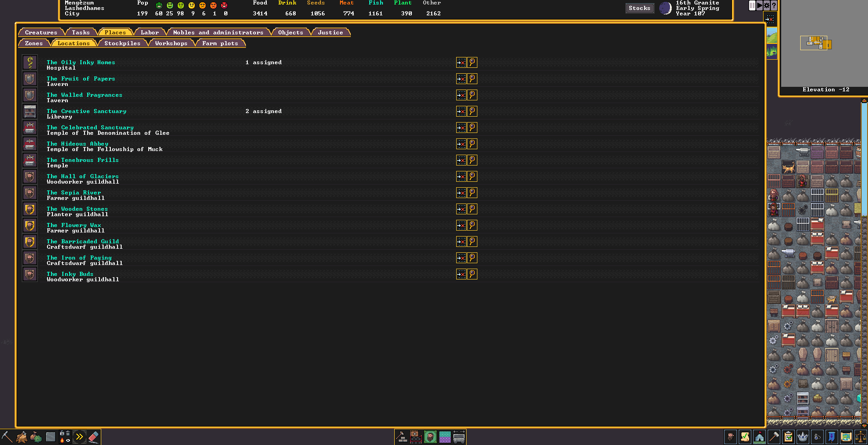Open the zones tool with dwarf portrait
Image resolution: width=868 pixels, height=445 pixels.
tap(430, 437)
